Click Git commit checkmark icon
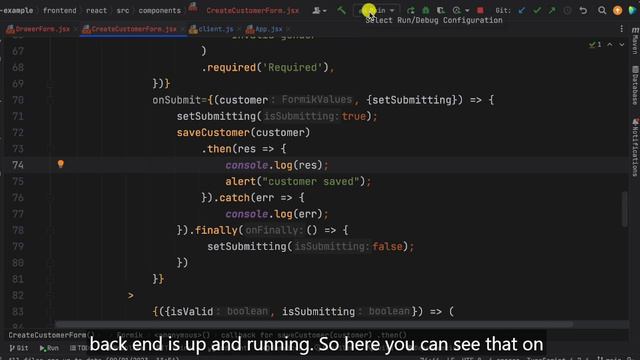 pyautogui.click(x=537, y=10)
